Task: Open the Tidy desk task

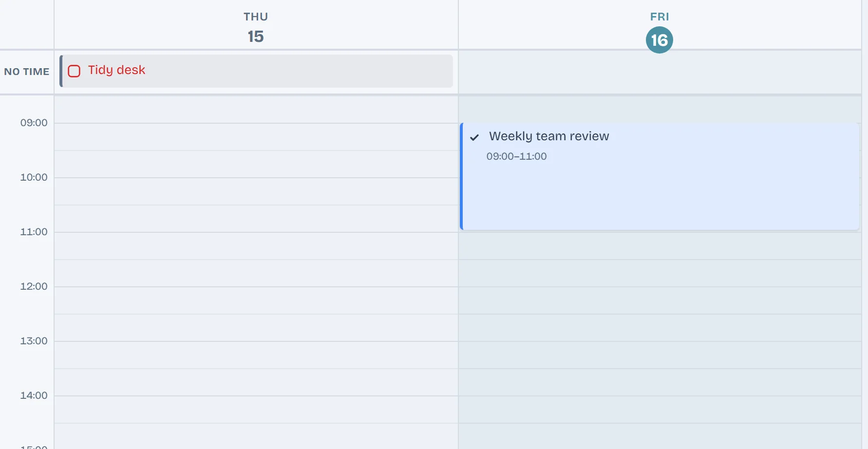Action: [x=256, y=71]
